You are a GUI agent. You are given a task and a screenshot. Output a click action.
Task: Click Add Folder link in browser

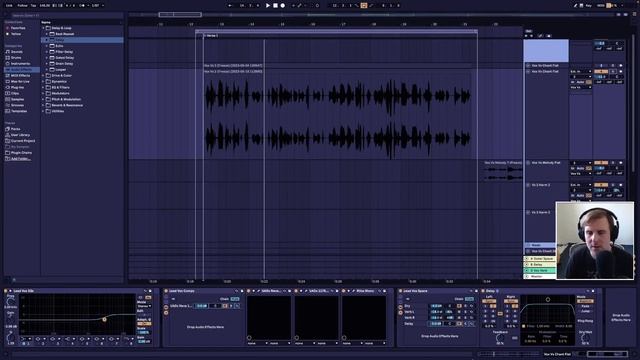click(x=20, y=158)
